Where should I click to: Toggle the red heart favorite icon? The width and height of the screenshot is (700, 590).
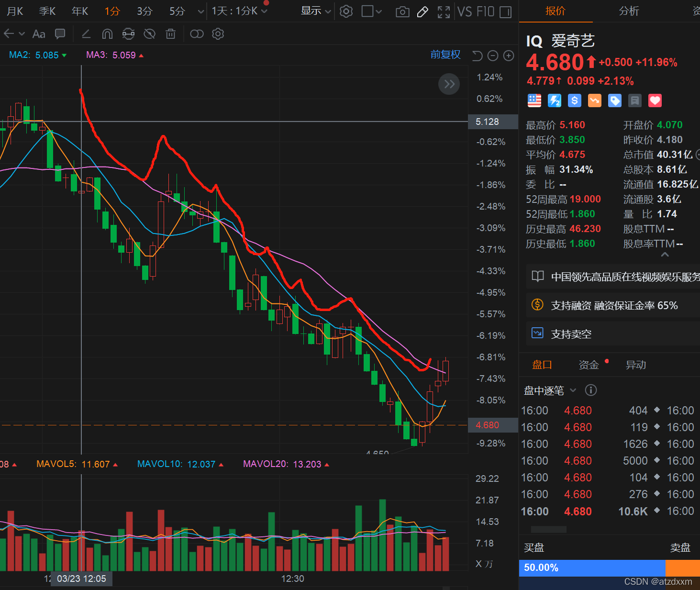[655, 100]
